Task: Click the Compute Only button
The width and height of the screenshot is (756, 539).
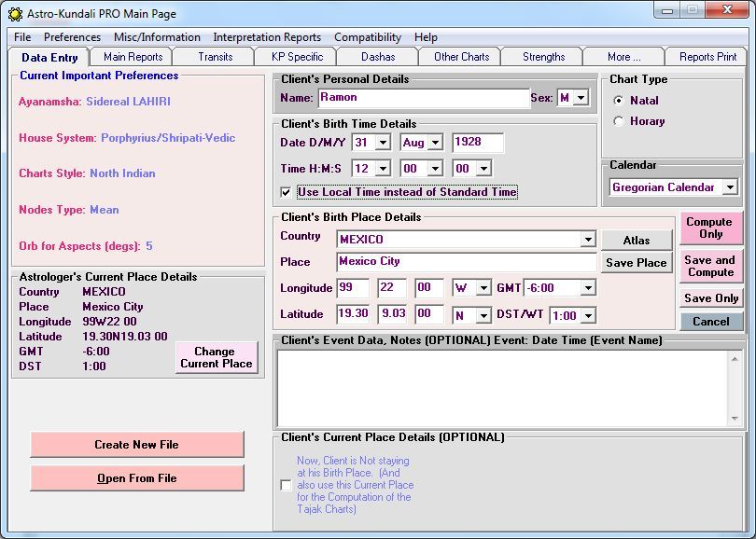Action: pyautogui.click(x=710, y=228)
